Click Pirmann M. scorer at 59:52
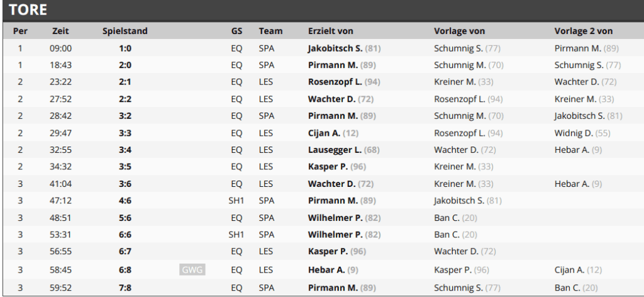Image resolution: width=644 pixels, height=297 pixels. (x=333, y=288)
